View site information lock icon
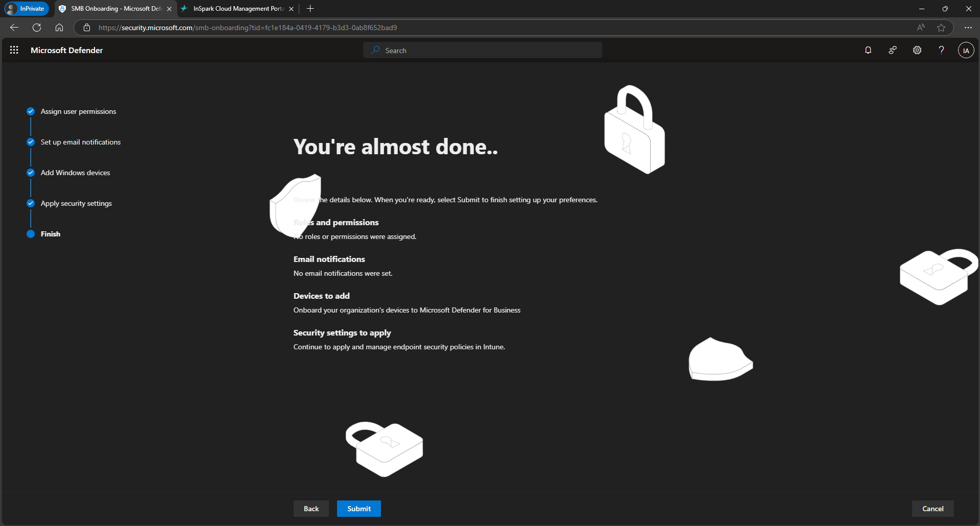 (x=87, y=28)
